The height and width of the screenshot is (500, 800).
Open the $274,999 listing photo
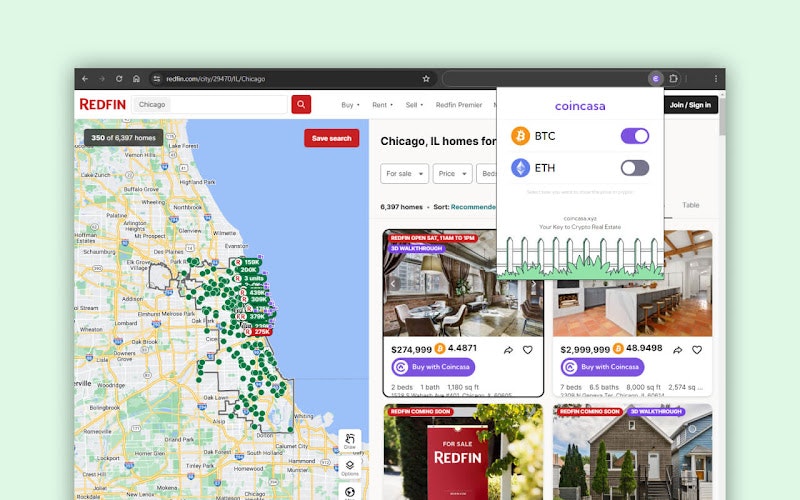click(x=463, y=283)
